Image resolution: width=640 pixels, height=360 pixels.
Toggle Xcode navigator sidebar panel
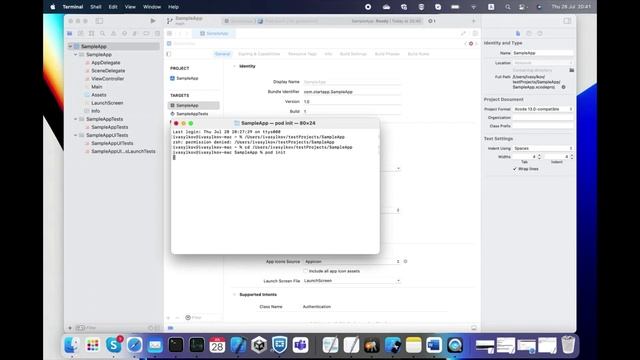[99, 21]
